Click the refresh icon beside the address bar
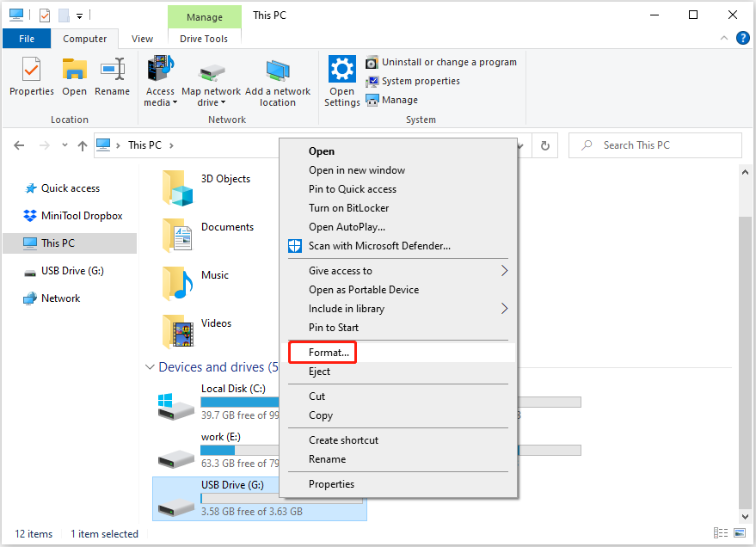 coord(547,144)
